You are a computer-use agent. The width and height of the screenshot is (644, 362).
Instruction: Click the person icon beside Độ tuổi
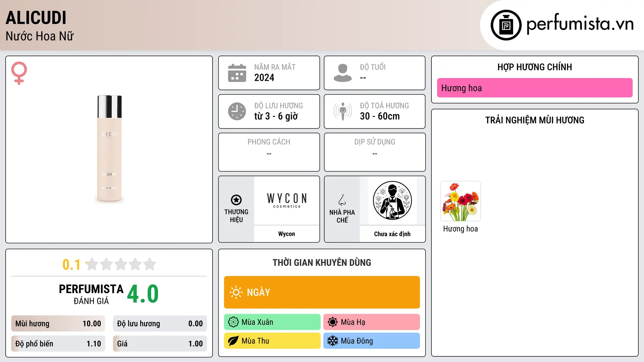(x=343, y=73)
